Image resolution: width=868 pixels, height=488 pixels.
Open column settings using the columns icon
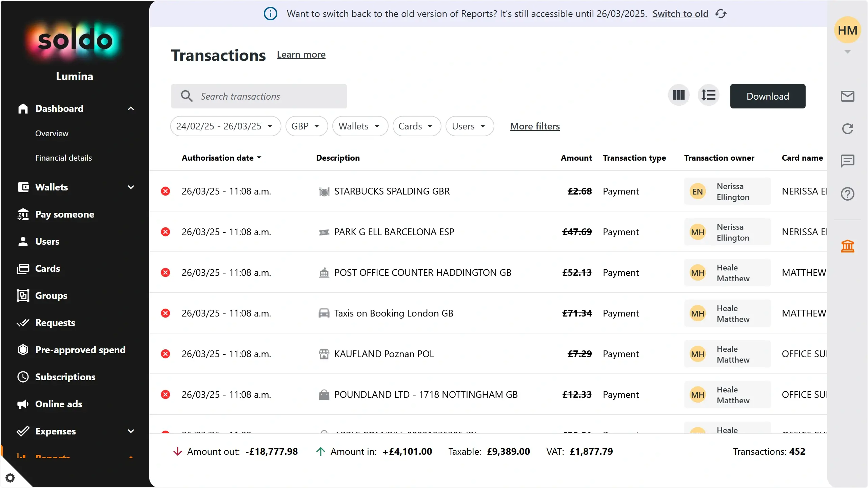pyautogui.click(x=678, y=95)
